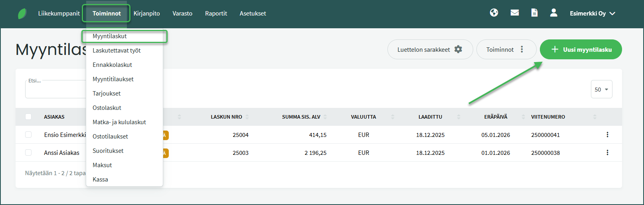
Task: Click the Etsi search field
Action: click(x=55, y=90)
